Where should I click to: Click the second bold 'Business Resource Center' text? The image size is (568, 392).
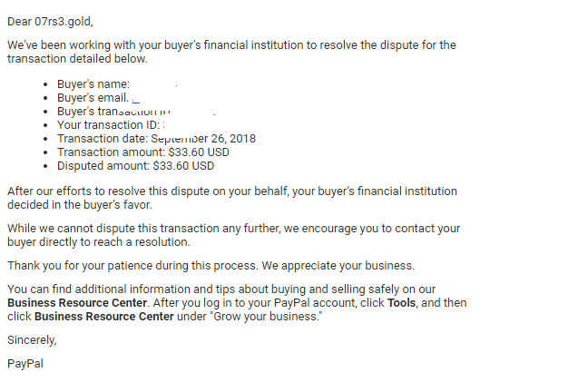pyautogui.click(x=104, y=317)
